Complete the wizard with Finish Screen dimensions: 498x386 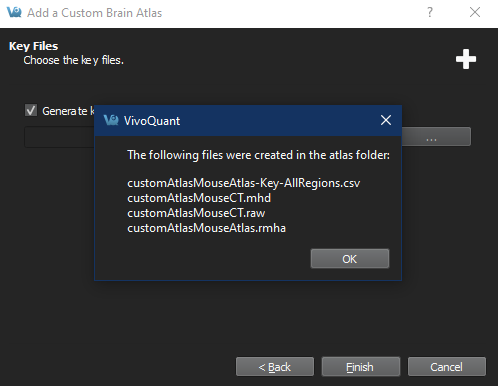pyautogui.click(x=361, y=367)
